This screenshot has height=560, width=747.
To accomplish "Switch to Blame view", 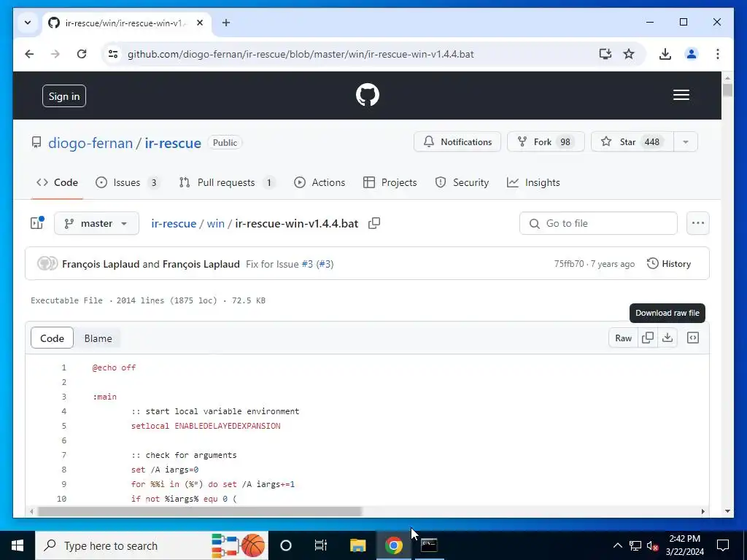I will tap(98, 338).
